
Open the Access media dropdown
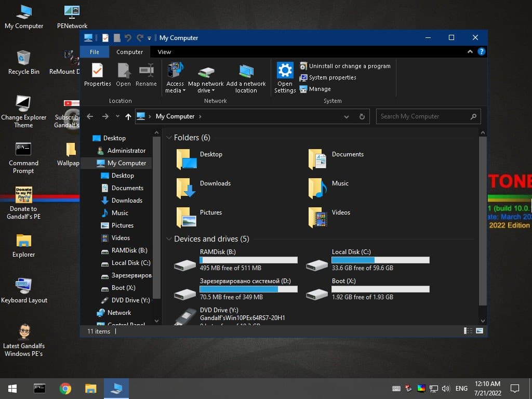coord(175,78)
